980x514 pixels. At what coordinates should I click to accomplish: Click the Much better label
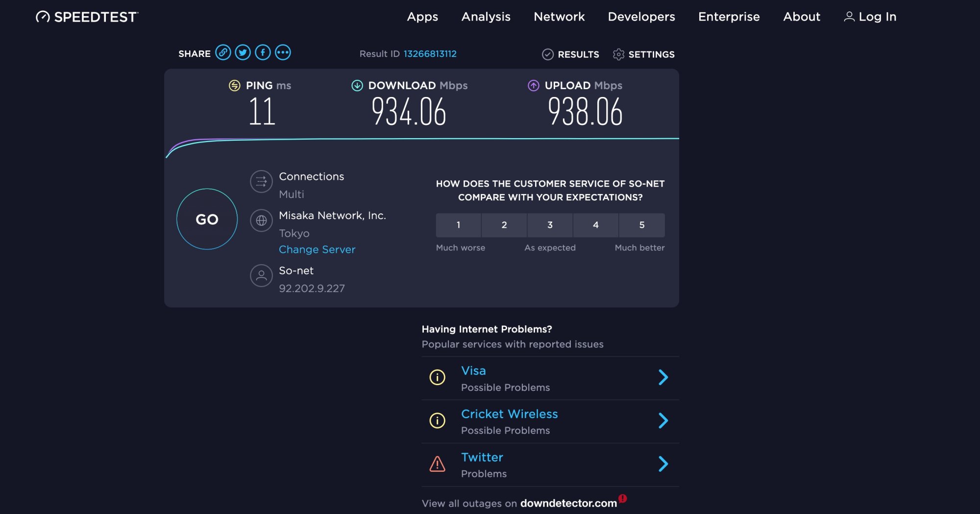(x=639, y=248)
